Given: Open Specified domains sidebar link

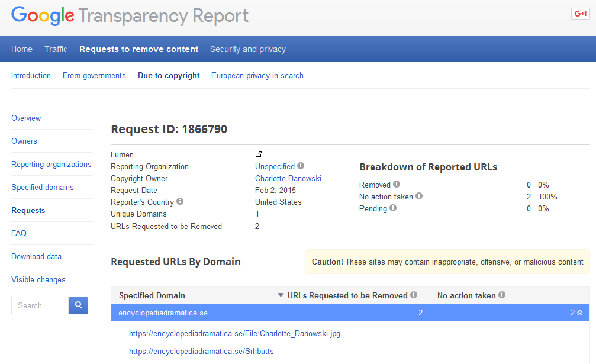Looking at the screenshot, I should coord(43,187).
